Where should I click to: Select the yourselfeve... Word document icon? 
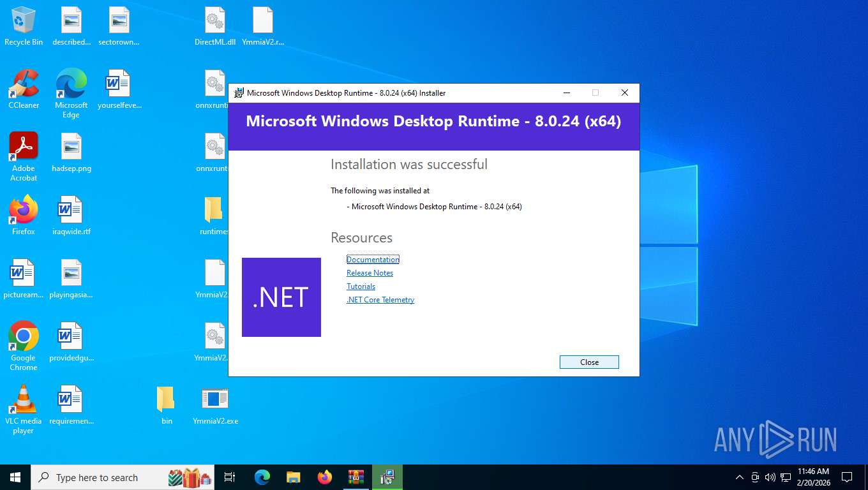click(119, 89)
